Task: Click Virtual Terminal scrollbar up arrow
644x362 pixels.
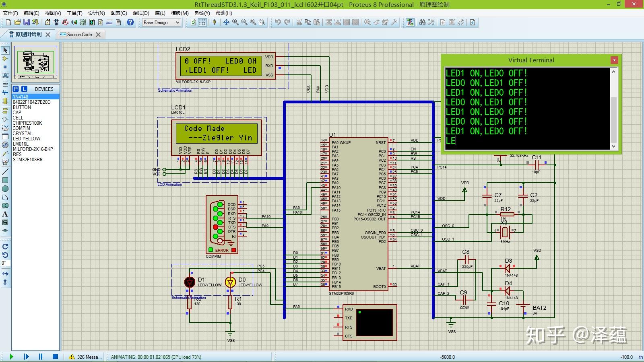Action: point(613,72)
